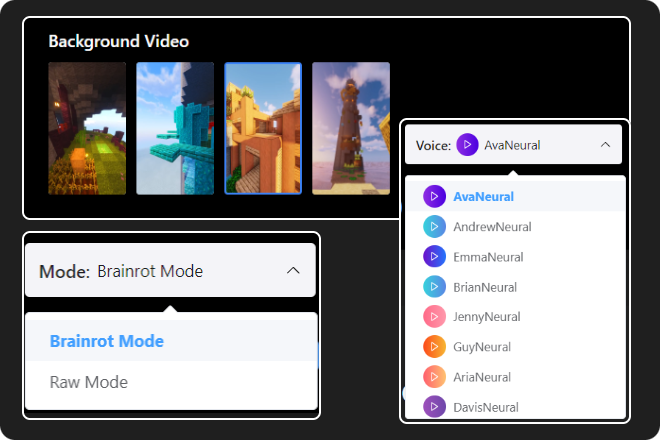The width and height of the screenshot is (660, 440).
Task: Play the AriaNeural voice preview
Action: (x=434, y=377)
